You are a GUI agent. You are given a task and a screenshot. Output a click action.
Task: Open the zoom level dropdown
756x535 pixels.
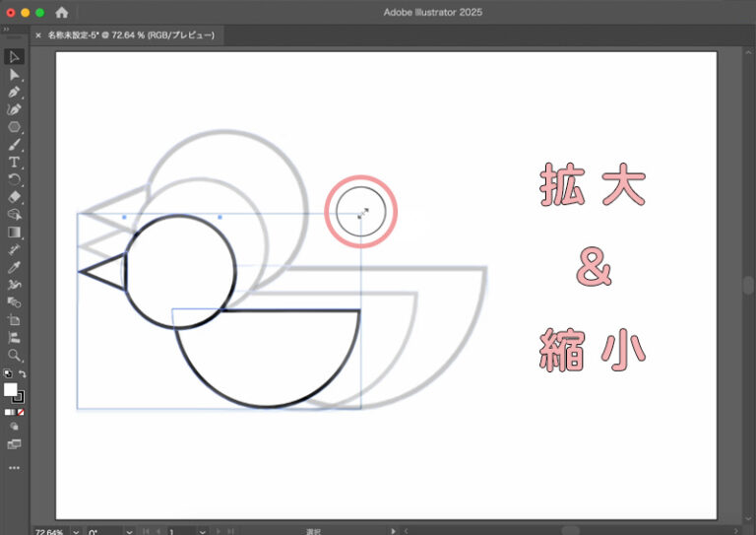pos(75,531)
